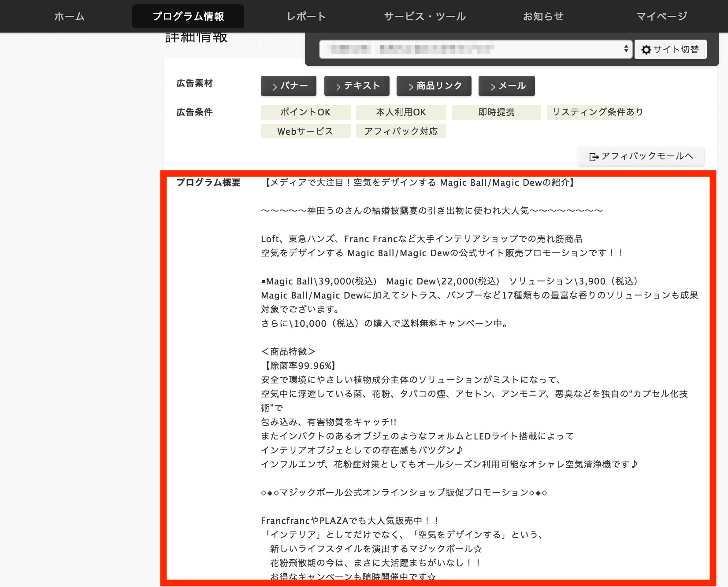
Task: Click the マジックボール公式オンラインショップ販促プロモーション line
Action: coord(404,493)
